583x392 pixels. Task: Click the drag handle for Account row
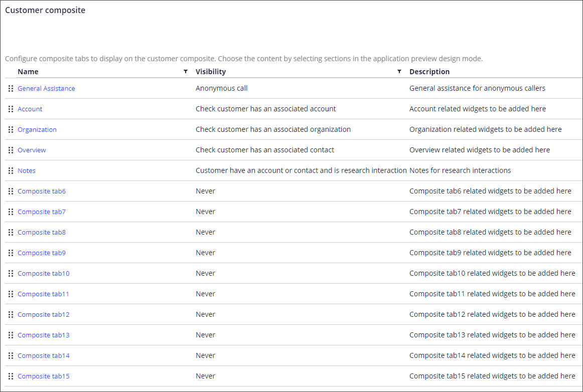(11, 109)
